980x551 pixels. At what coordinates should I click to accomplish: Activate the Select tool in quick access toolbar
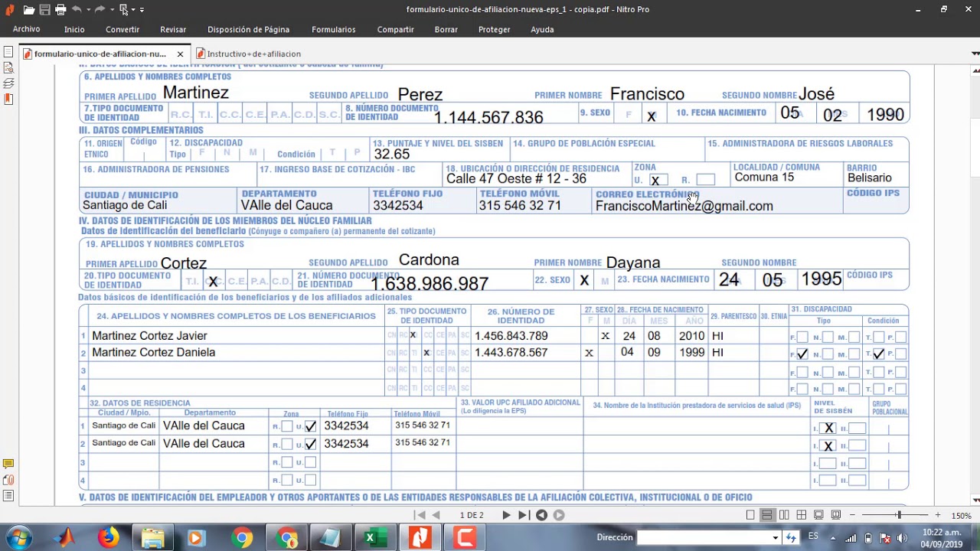pos(123,10)
